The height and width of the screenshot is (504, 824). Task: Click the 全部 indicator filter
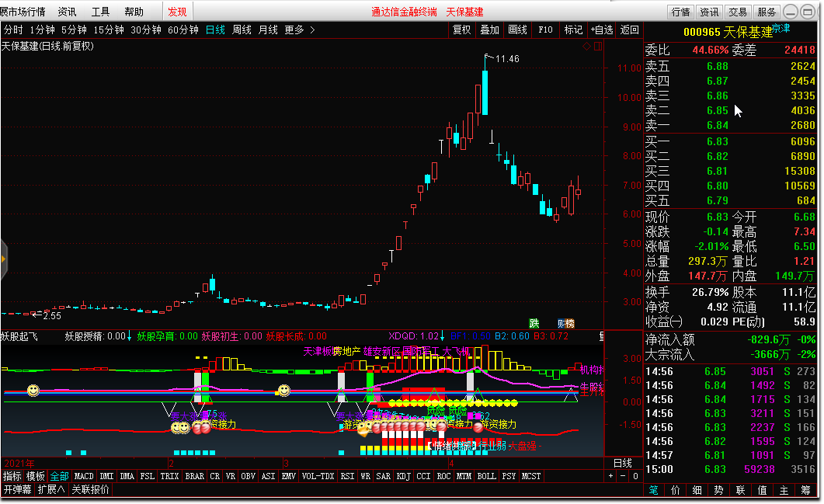pyautogui.click(x=59, y=476)
